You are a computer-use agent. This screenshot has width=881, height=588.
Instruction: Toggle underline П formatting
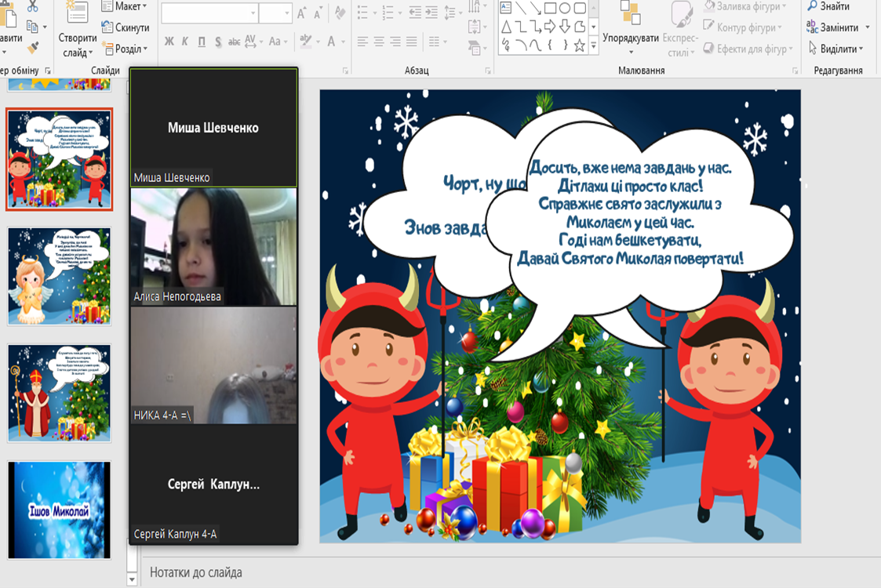click(x=202, y=42)
